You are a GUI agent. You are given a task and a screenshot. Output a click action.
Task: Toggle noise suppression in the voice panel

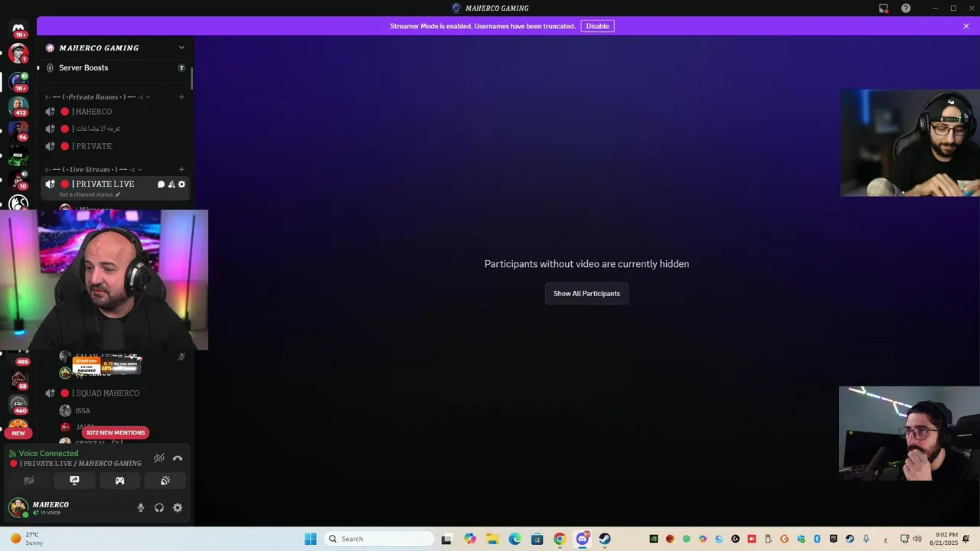[159, 458]
